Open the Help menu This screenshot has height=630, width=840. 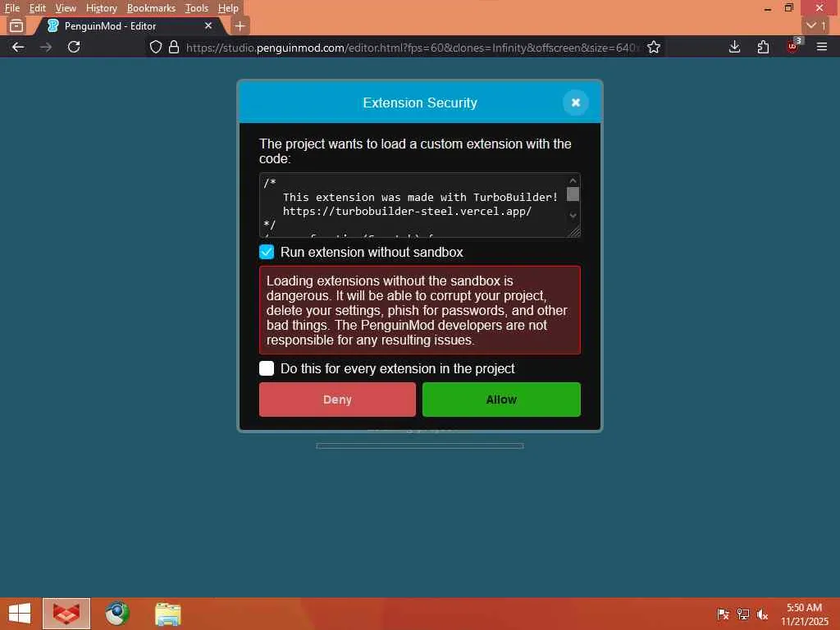228,8
